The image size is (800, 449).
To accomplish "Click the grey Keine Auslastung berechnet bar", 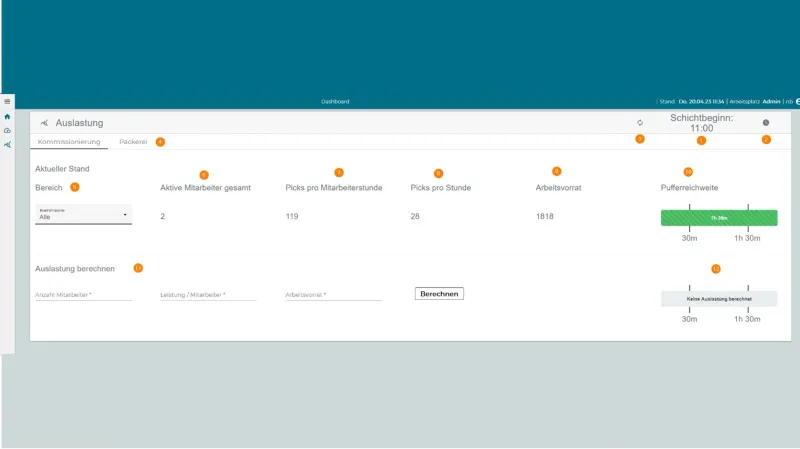I will tap(719, 299).
